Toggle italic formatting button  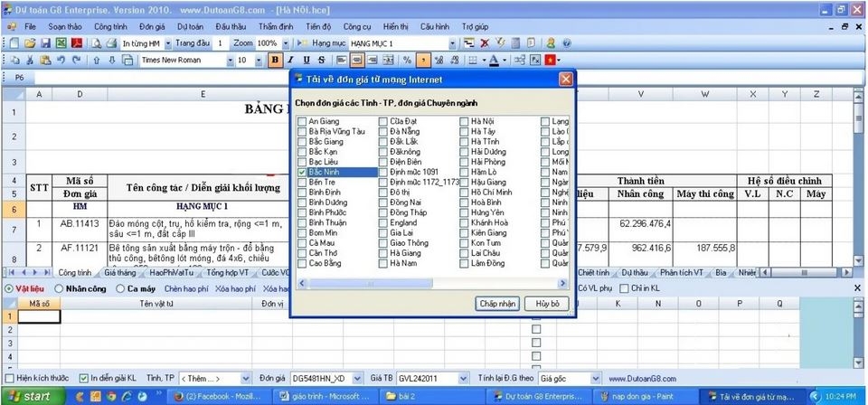(x=290, y=61)
